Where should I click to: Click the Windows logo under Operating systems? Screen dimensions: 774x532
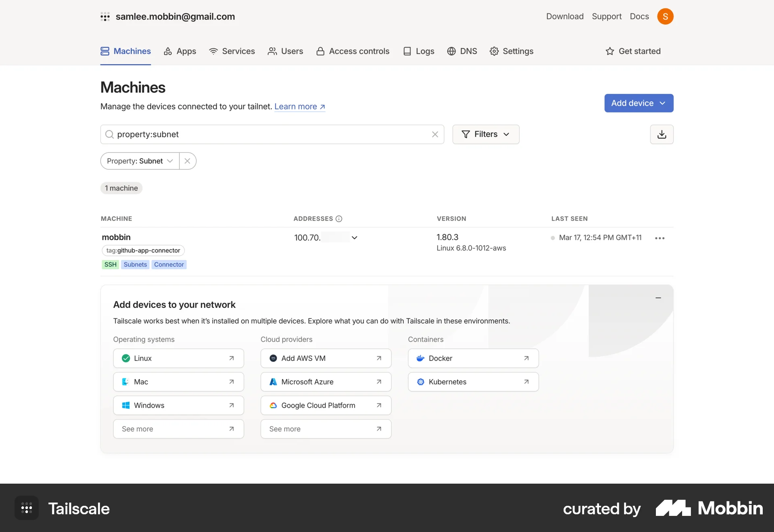pyautogui.click(x=126, y=405)
